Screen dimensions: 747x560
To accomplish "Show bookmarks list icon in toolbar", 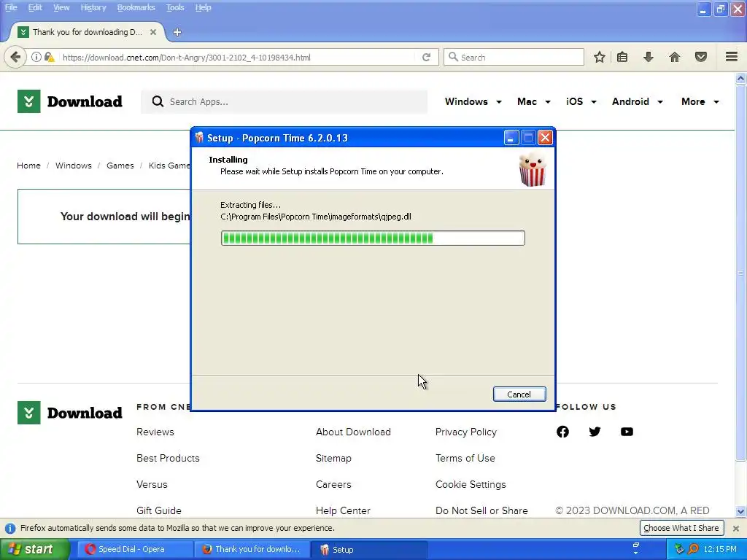I will 622,57.
